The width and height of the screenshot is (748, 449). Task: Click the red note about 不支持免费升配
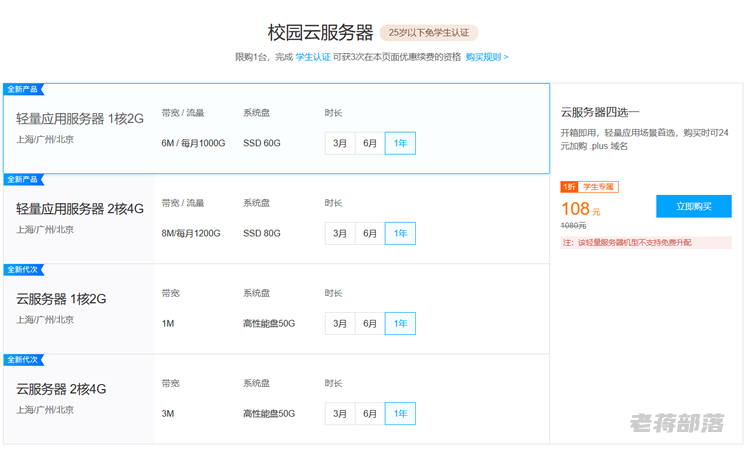click(646, 243)
